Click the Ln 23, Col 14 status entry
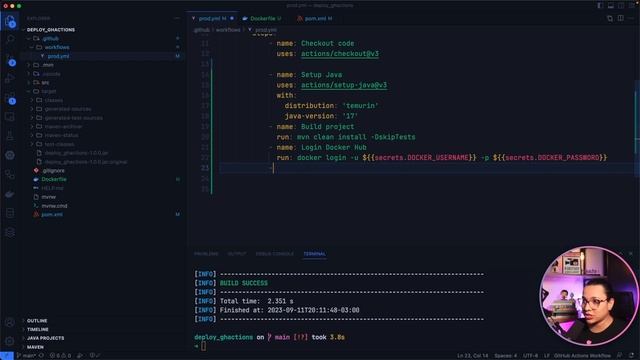 pos(472,356)
